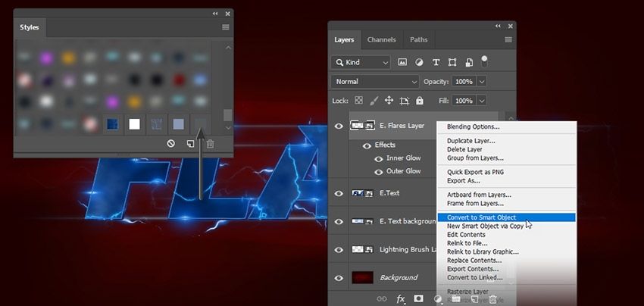Select the solid white style swatch
This screenshot has height=306, width=644.
[134, 124]
